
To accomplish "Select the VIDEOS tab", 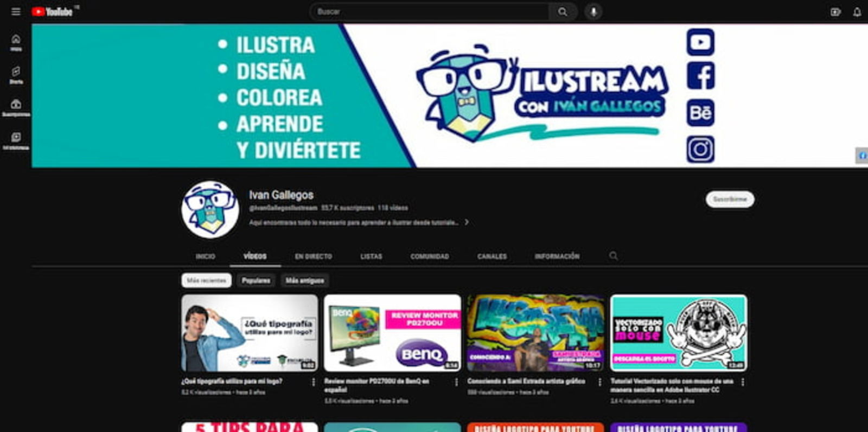I will point(255,256).
